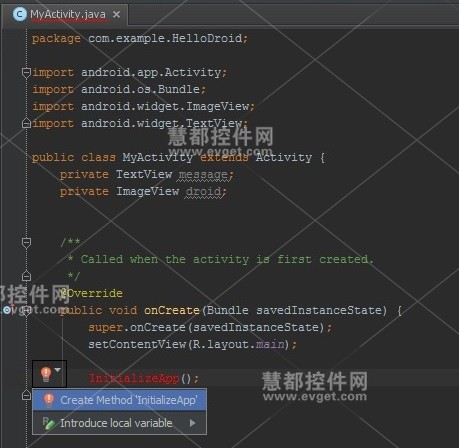The height and width of the screenshot is (448, 459).
Task: Click the super.onCreate call line
Action: tap(210, 327)
